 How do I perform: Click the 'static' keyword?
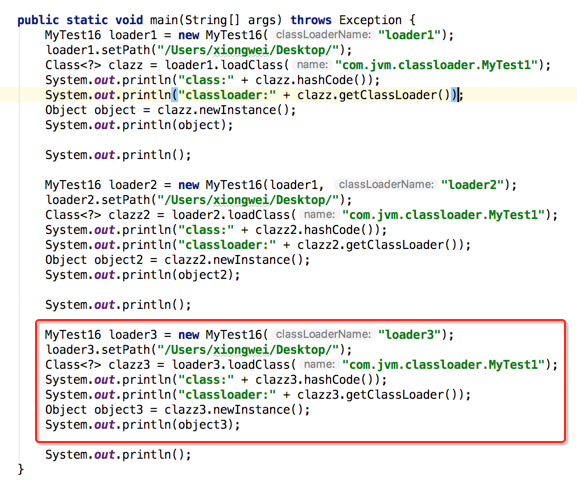87,20
